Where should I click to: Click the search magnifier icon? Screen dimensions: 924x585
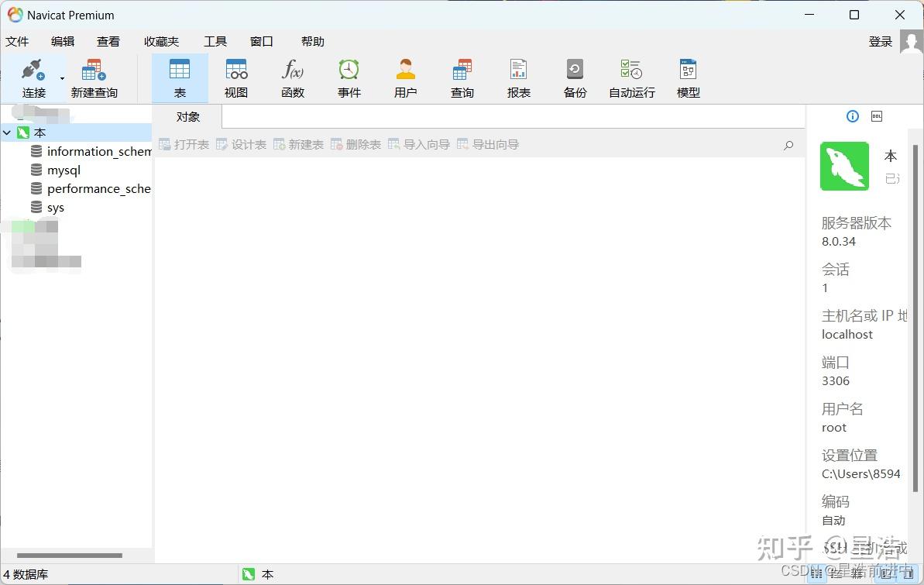(788, 145)
